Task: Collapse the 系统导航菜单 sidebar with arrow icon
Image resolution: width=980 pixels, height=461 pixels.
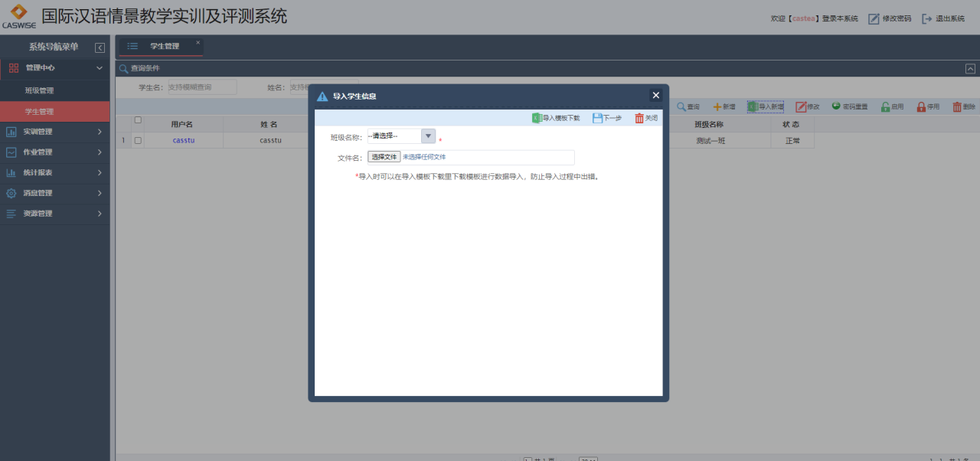Action: pyautogui.click(x=100, y=47)
